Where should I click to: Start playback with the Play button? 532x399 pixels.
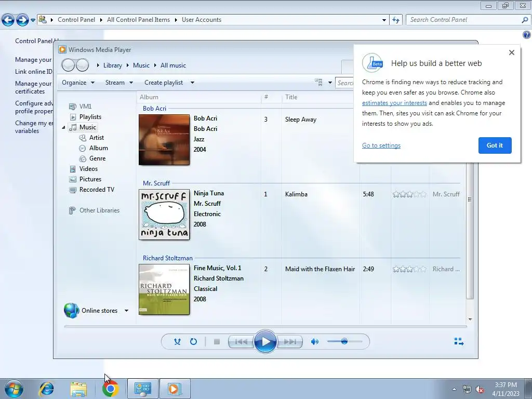(265, 342)
